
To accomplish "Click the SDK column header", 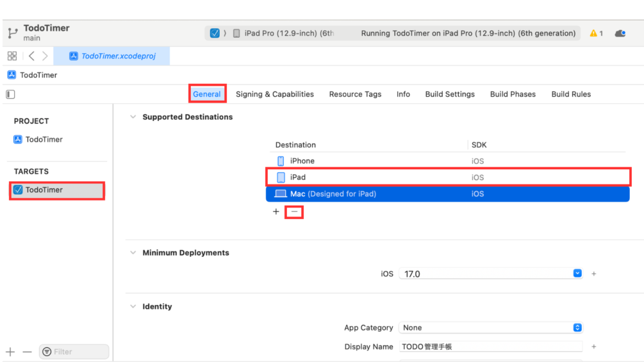I will pyautogui.click(x=479, y=145).
